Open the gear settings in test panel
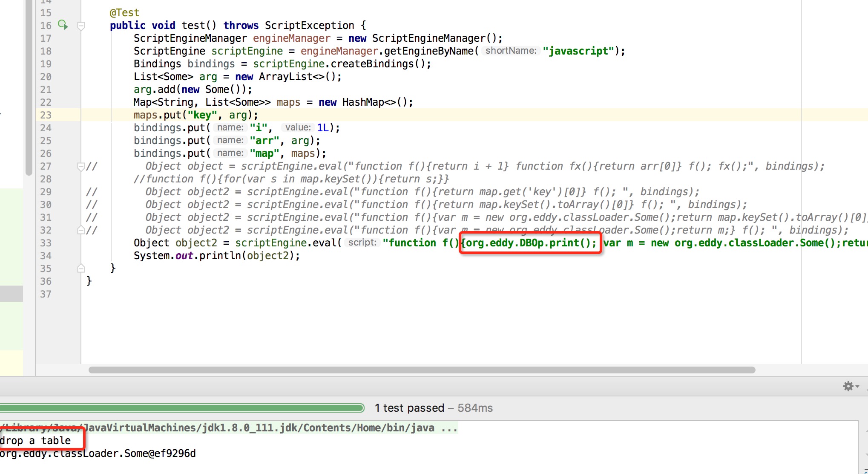This screenshot has height=474, width=868. click(x=849, y=386)
